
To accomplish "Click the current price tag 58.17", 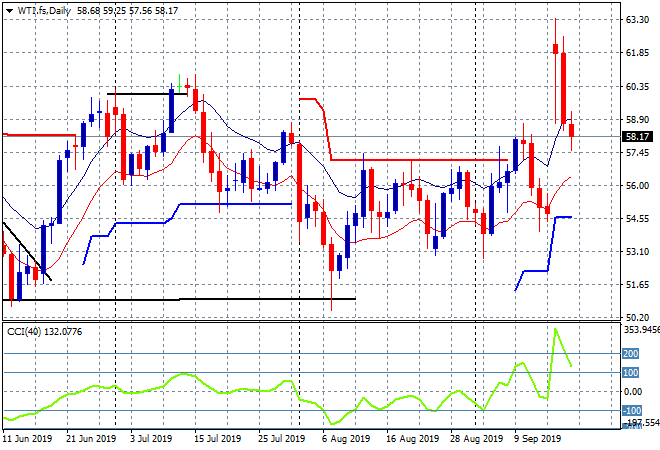I will (637, 136).
